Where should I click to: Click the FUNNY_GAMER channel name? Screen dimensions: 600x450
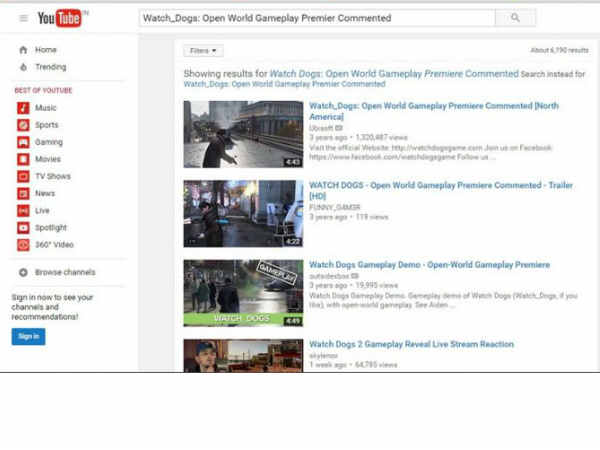[334, 207]
